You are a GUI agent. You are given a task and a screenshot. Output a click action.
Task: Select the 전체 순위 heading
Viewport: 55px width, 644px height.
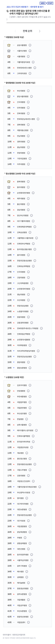[28, 31]
